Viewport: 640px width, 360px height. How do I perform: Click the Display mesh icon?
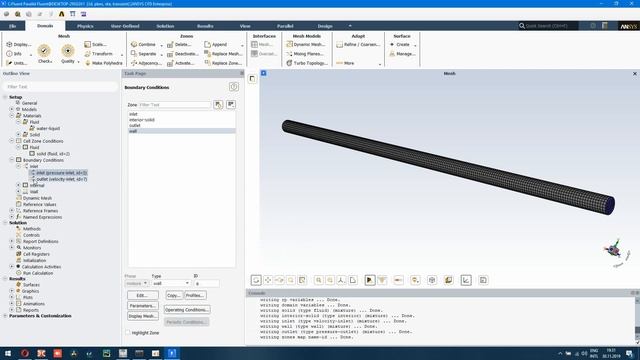click(x=18, y=44)
